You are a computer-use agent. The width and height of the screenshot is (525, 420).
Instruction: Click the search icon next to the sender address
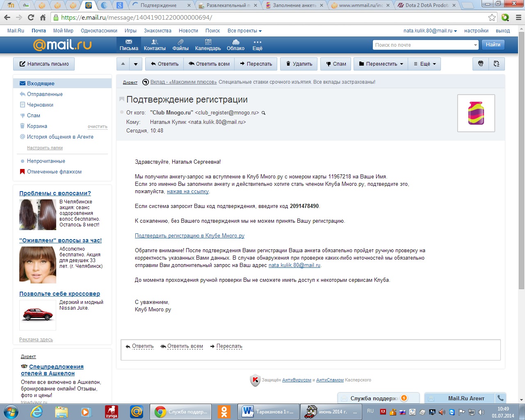point(263,113)
